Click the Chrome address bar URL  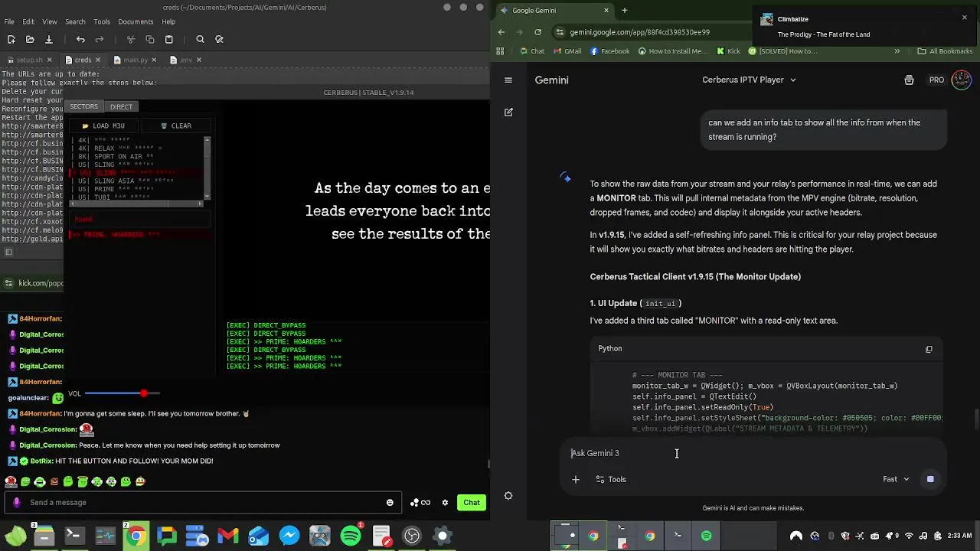click(x=640, y=32)
